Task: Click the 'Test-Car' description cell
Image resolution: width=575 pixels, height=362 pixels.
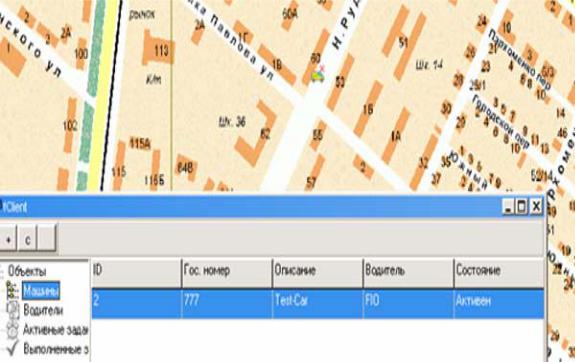Action: click(x=318, y=303)
